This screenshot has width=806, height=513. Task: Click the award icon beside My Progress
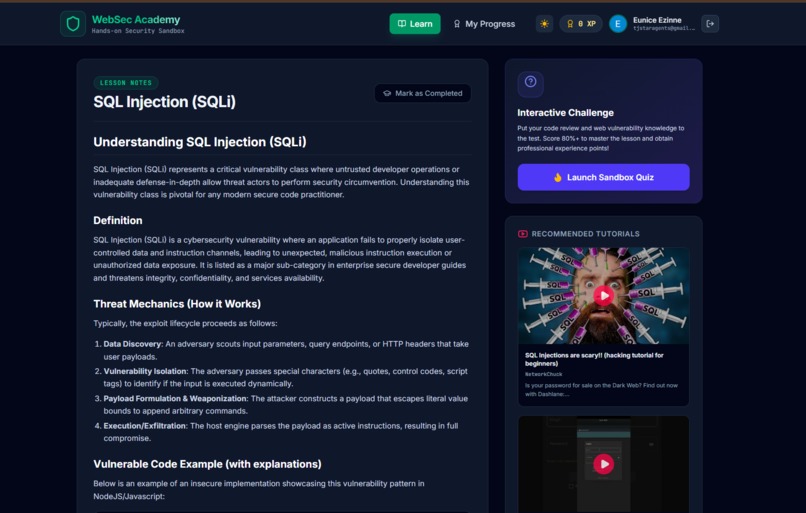coord(456,24)
